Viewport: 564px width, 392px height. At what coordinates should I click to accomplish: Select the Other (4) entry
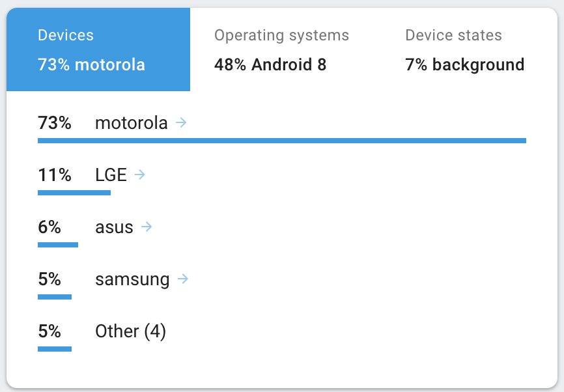click(130, 331)
